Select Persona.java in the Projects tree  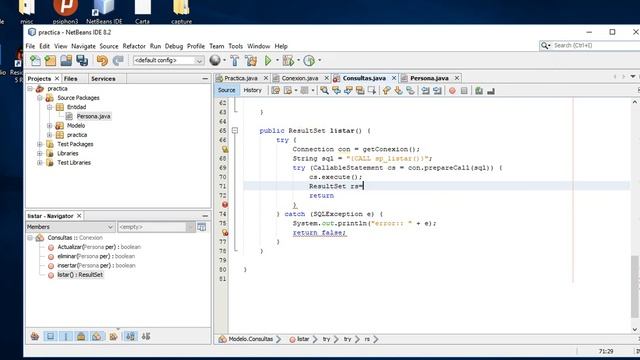click(x=93, y=116)
